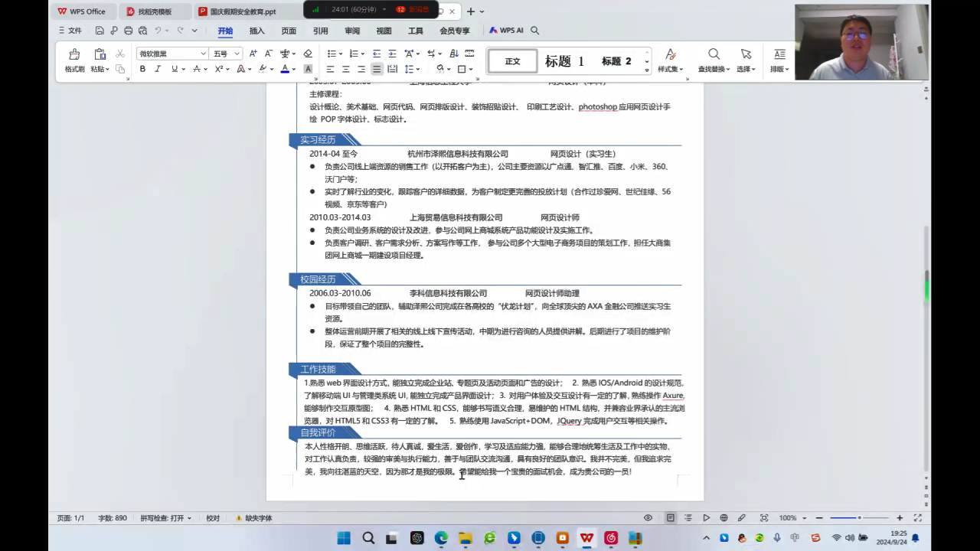Screen dimensions: 980x551
Task: Click the zoom slider in status bar
Action: click(859, 518)
